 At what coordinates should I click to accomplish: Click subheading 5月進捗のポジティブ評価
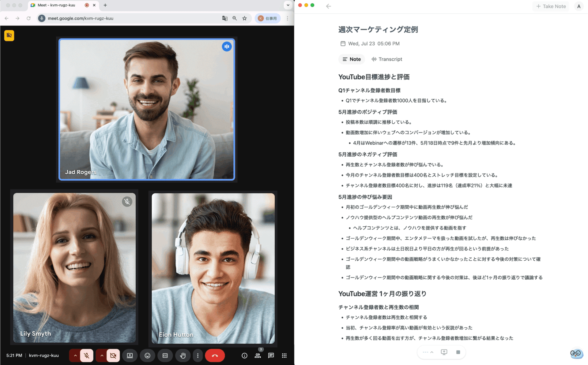tap(367, 112)
